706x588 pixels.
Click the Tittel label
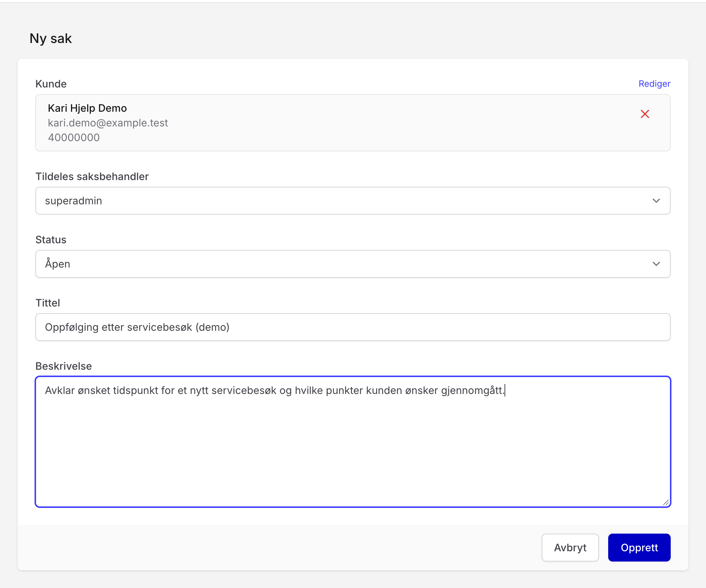point(48,303)
